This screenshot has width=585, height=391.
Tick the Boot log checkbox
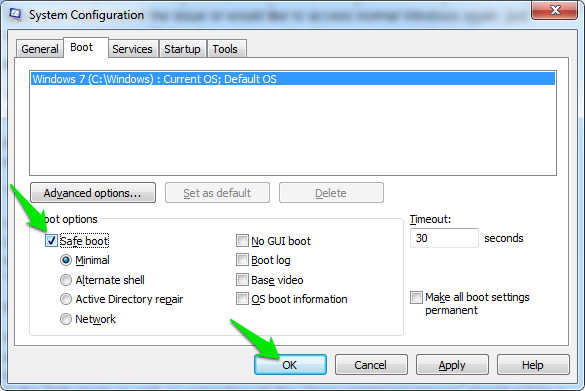pyautogui.click(x=242, y=260)
